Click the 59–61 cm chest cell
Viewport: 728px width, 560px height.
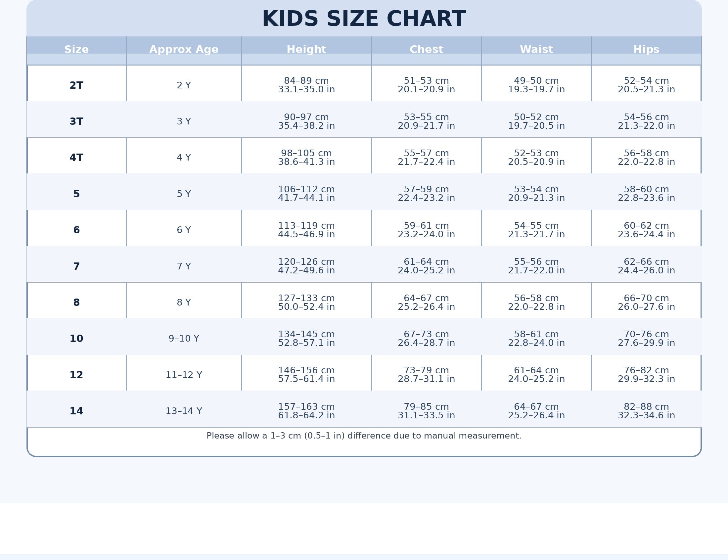point(426,230)
